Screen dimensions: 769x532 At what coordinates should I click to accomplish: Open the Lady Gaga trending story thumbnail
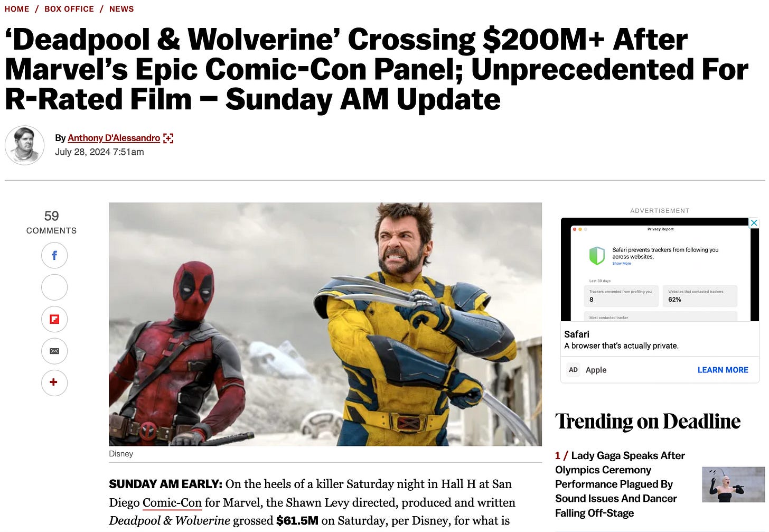[733, 484]
